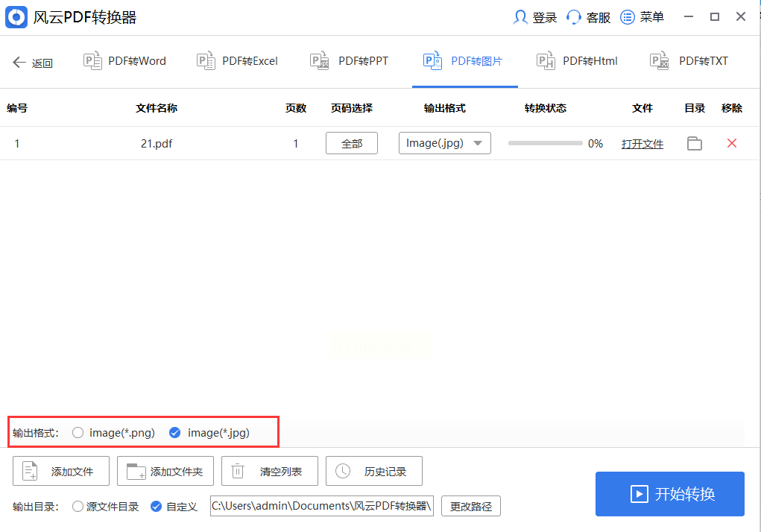Click the 历史记录 clock icon
The image size is (761, 532).
pyautogui.click(x=343, y=471)
